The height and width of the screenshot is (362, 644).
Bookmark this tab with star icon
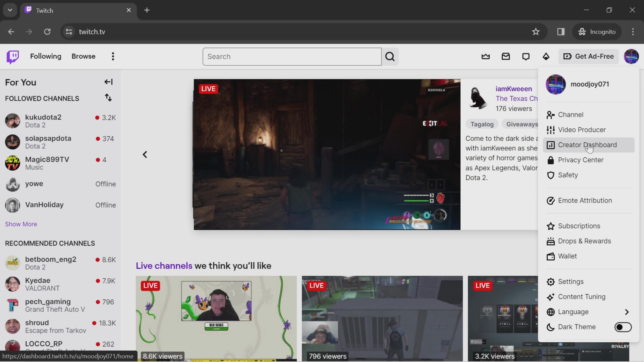535,32
